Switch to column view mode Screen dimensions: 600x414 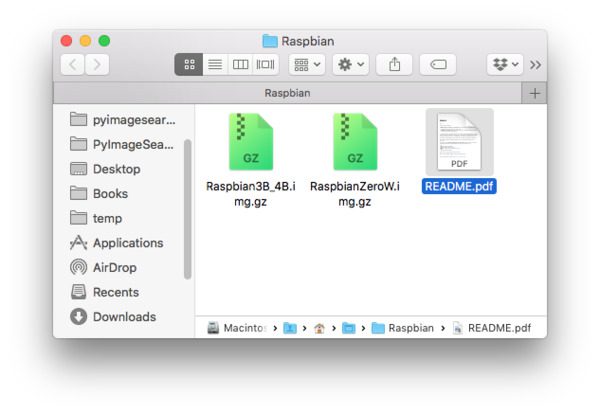(240, 64)
